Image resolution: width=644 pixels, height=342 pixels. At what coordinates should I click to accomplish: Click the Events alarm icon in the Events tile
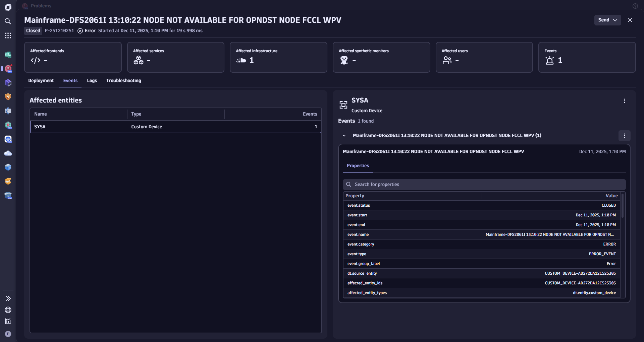pos(549,61)
